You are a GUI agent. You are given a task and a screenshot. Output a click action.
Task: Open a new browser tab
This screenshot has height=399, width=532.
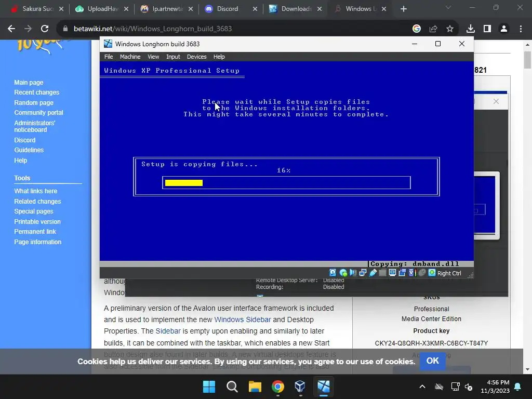point(403,9)
